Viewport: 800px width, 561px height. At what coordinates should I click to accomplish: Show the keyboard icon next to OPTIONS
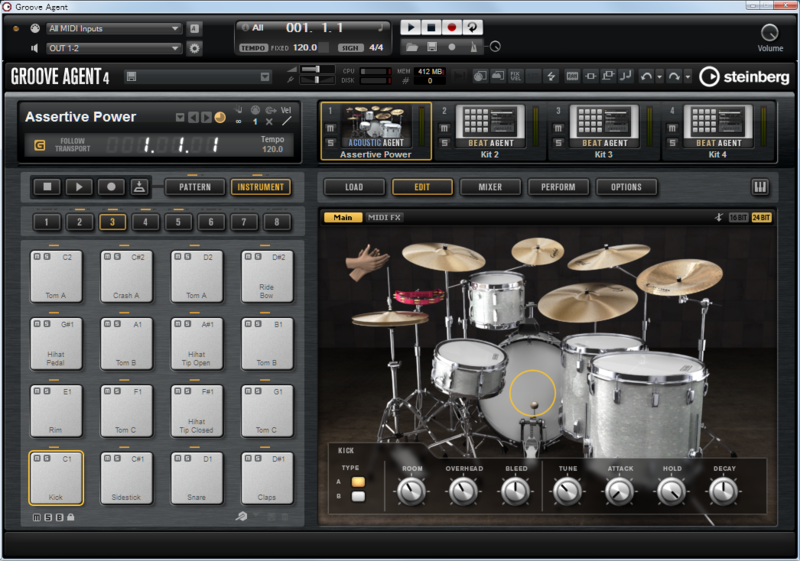coord(760,187)
